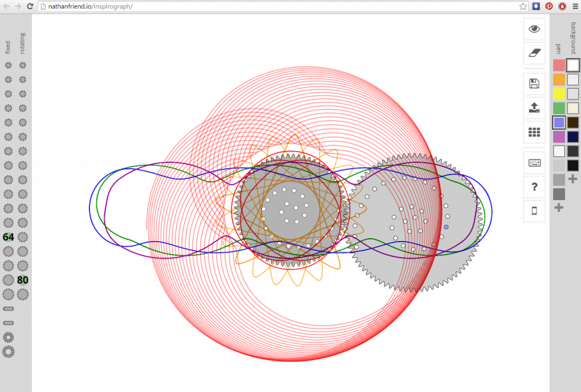Choose the white pen color
Viewport: 581px width, 392px height.
[558, 151]
